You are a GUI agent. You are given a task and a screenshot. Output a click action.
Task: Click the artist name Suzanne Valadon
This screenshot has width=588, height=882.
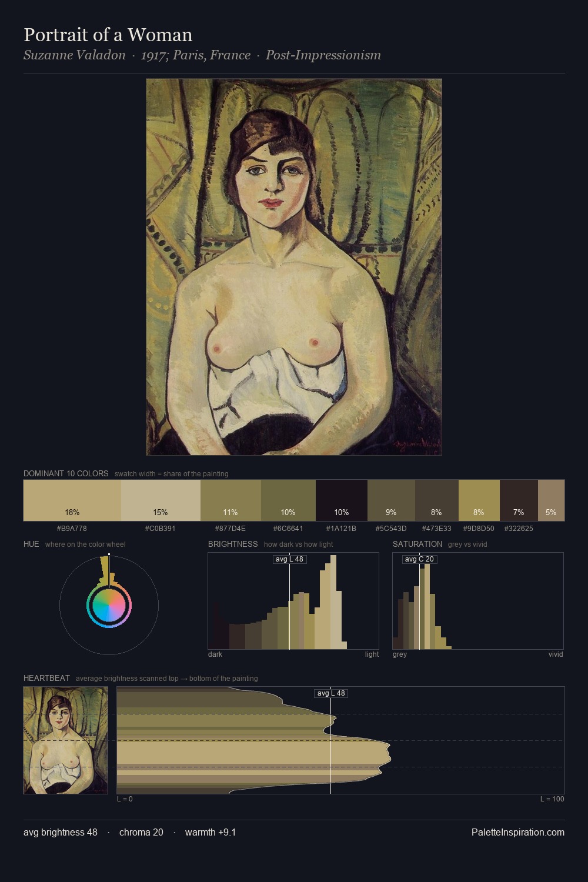pos(75,55)
